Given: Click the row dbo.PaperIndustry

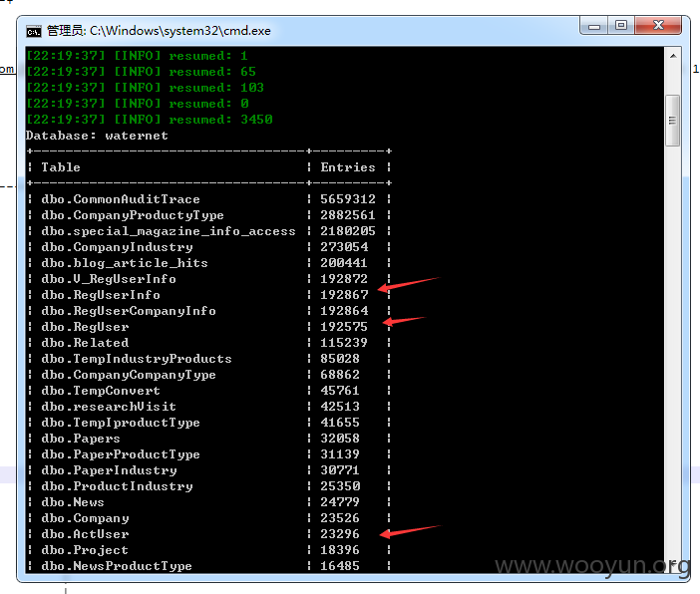Looking at the screenshot, I should pos(209,470).
